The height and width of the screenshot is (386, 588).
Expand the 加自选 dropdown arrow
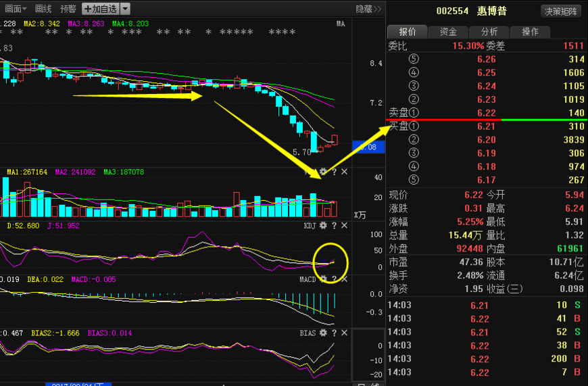pos(125,9)
